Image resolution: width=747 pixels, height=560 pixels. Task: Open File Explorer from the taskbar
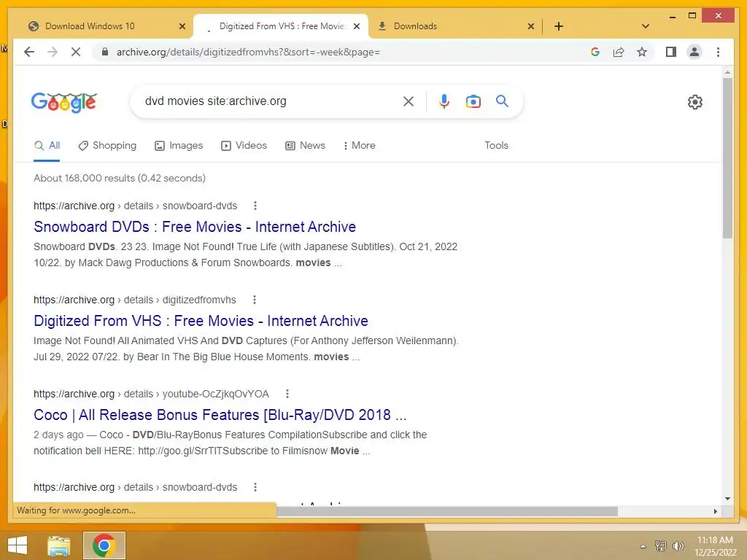coord(59,546)
